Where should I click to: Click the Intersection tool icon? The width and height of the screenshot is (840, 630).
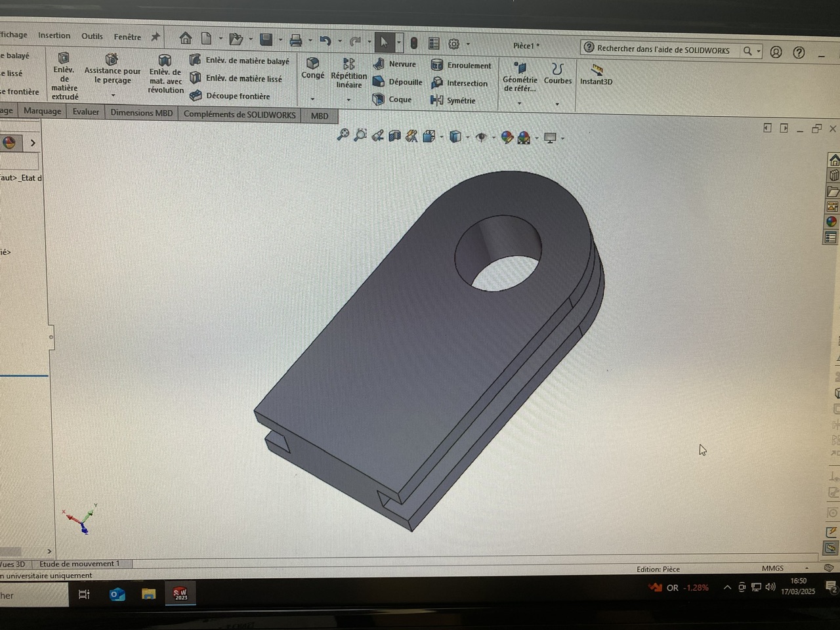[x=437, y=83]
